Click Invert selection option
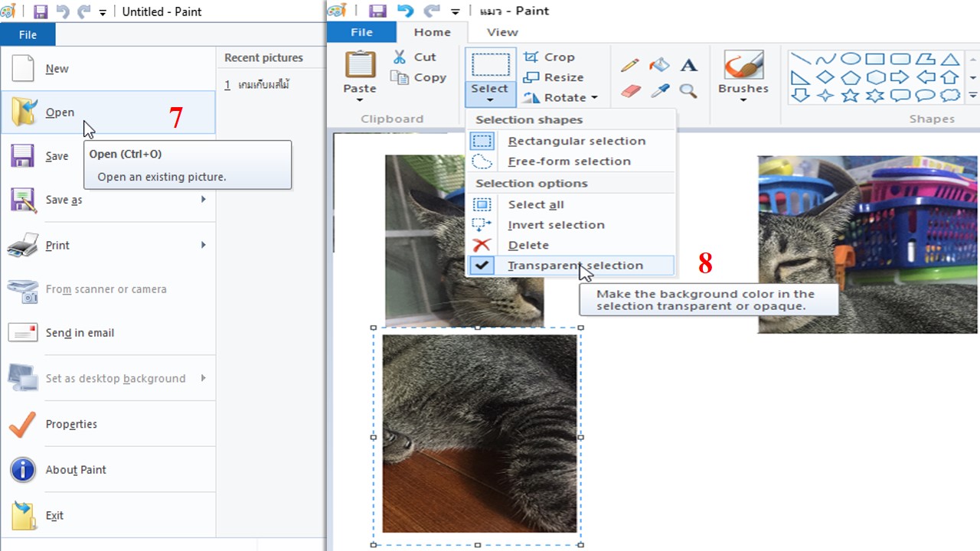 coord(570,225)
